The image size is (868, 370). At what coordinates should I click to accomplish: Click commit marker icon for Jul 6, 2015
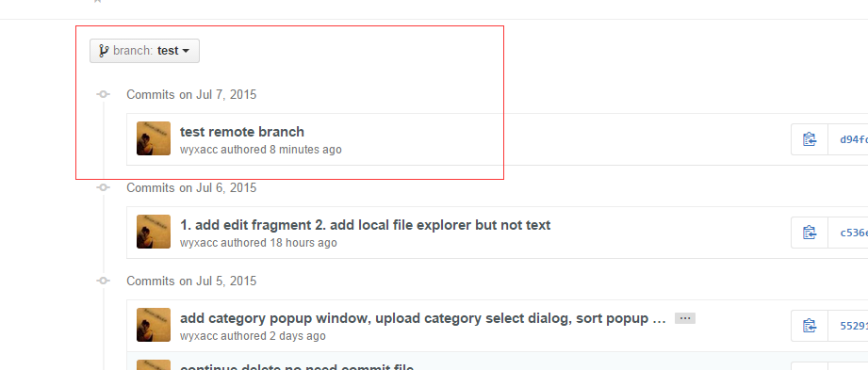[103, 187]
